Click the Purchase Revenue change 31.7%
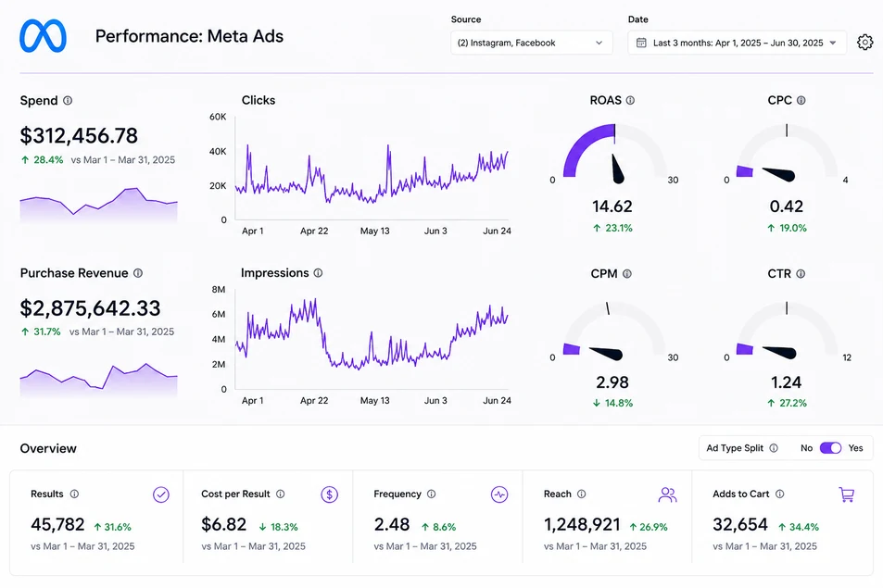This screenshot has width=883, height=588. [41, 332]
